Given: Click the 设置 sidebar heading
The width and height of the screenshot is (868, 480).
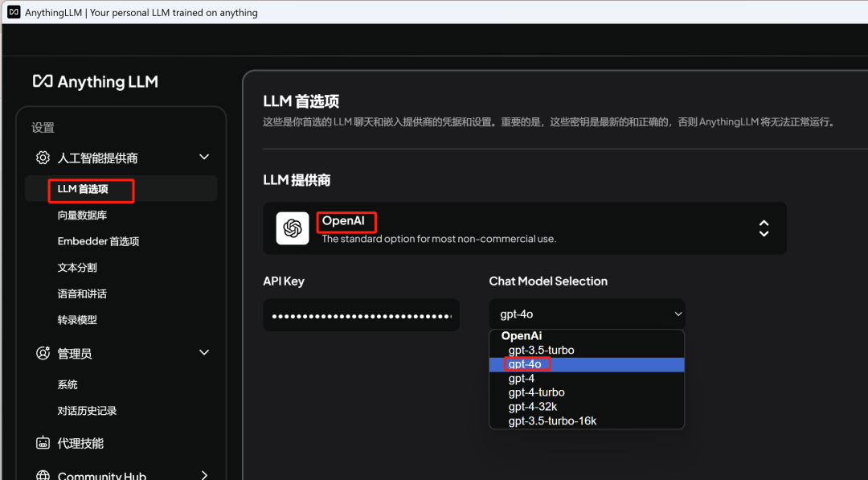Looking at the screenshot, I should [43, 127].
